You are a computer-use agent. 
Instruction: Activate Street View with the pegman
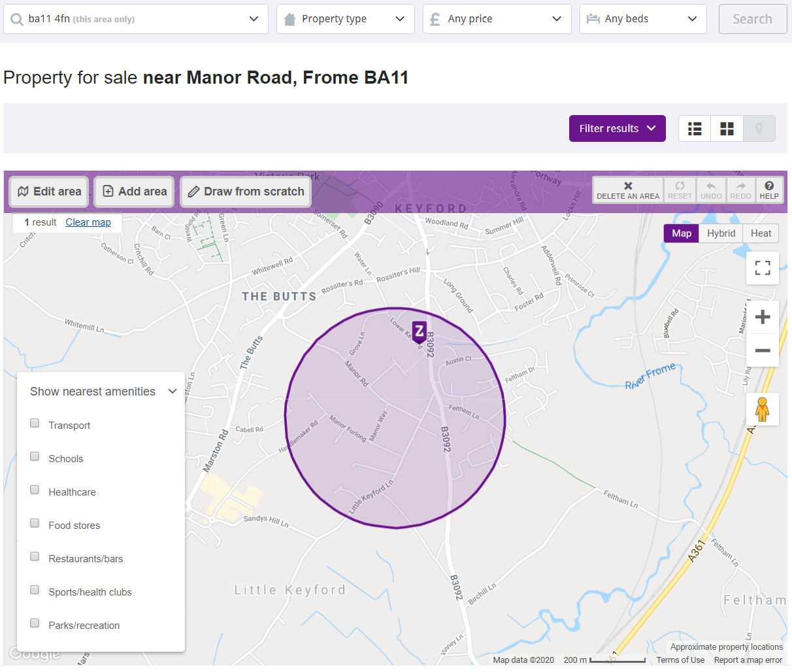(x=762, y=409)
